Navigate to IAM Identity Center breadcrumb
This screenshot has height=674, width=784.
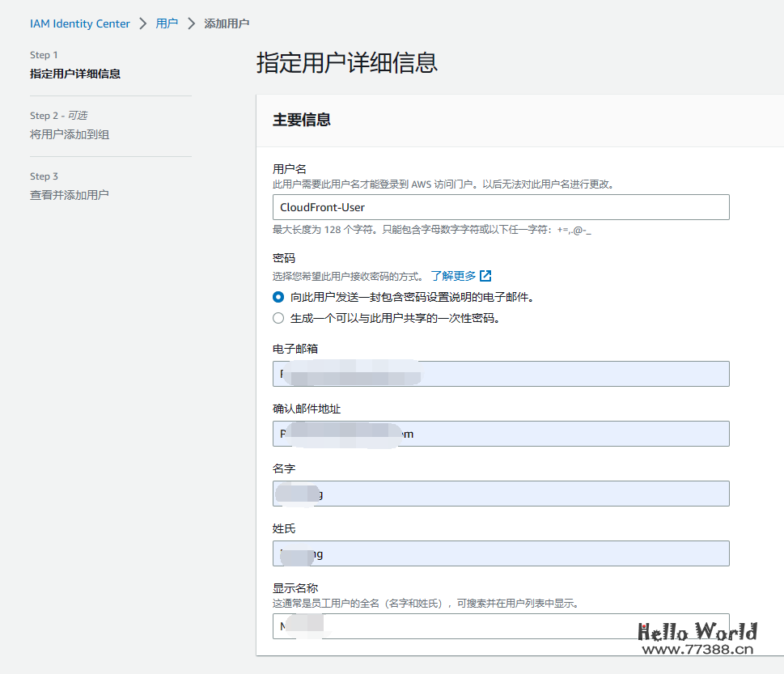79,23
